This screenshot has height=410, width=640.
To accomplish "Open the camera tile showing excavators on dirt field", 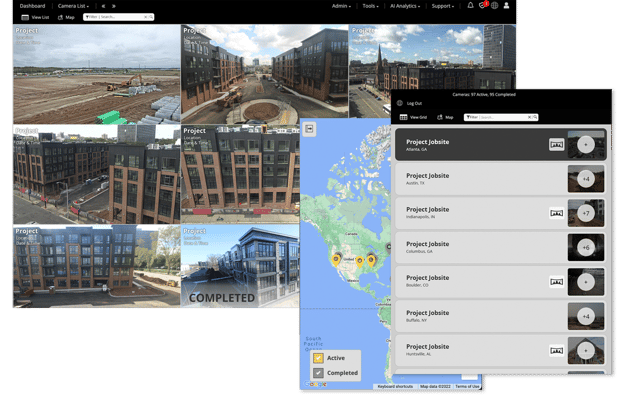I will (x=97, y=74).
